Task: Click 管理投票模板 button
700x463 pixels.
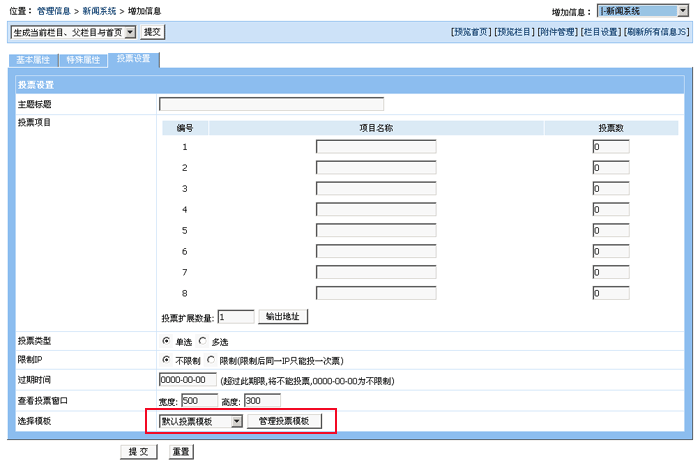Action: 284,422
